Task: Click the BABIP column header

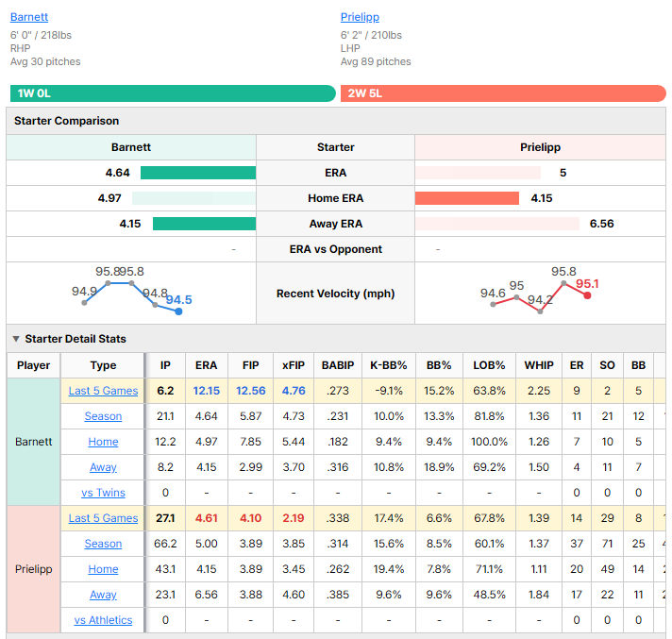Action: (x=338, y=365)
